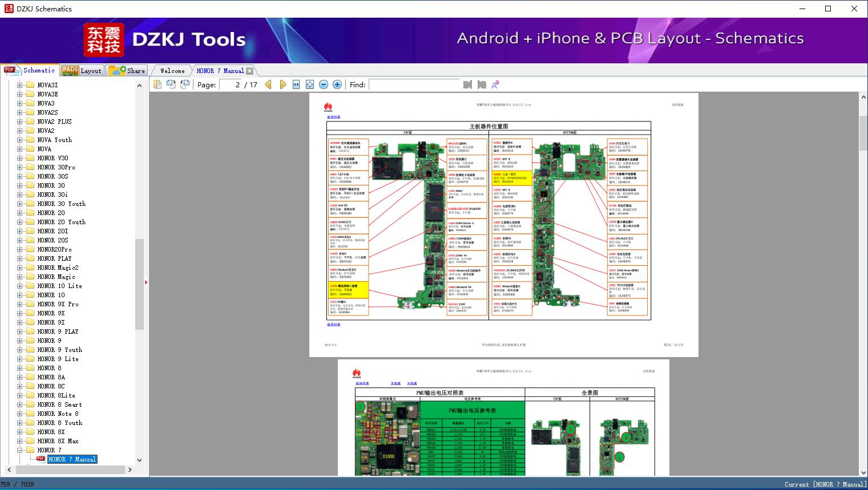
Task: Click the 大电流 link on page three
Action: click(x=412, y=383)
